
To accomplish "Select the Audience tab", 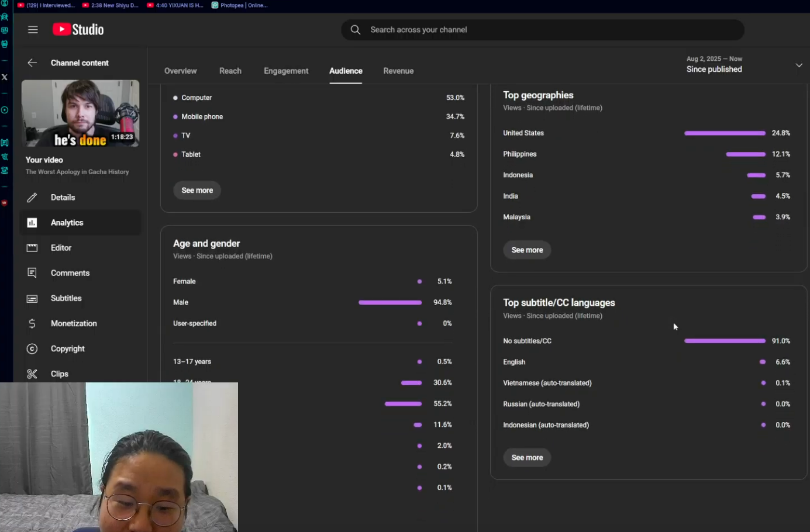I will [346, 71].
